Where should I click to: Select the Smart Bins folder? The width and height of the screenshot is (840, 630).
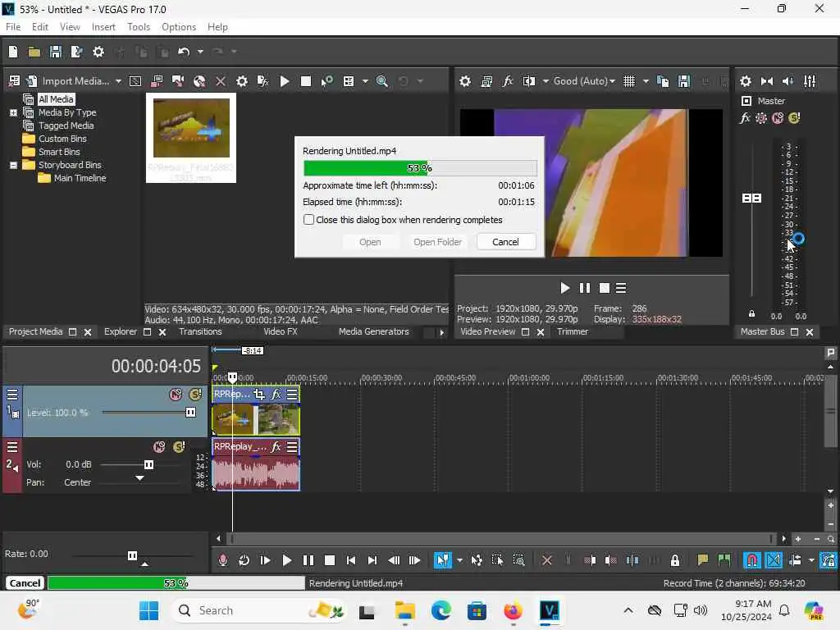(x=59, y=152)
